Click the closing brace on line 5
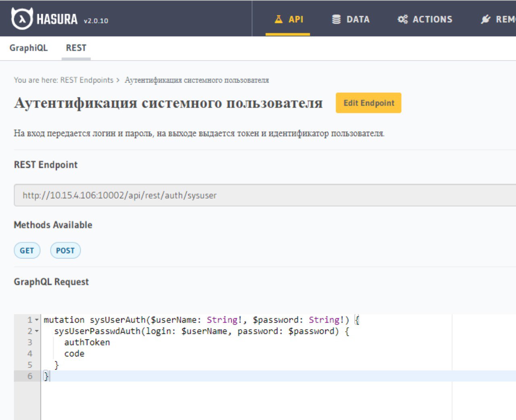This screenshot has width=516, height=420. tap(56, 365)
